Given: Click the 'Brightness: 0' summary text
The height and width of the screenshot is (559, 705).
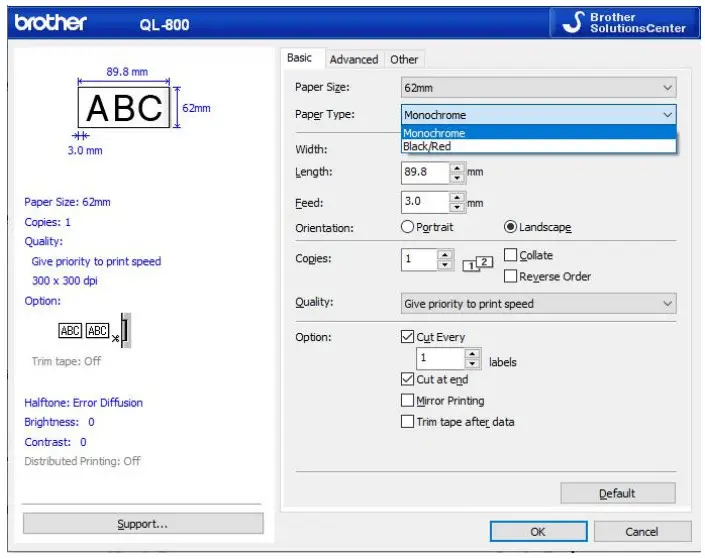Looking at the screenshot, I should click(x=59, y=422).
